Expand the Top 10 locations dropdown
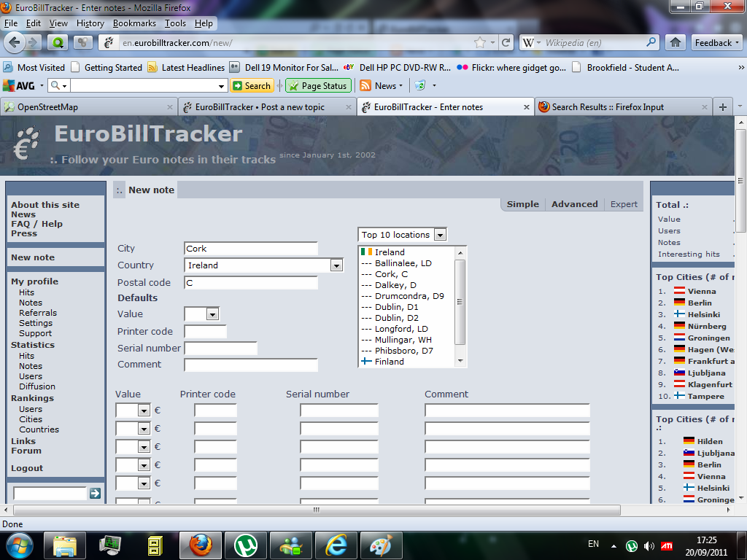This screenshot has width=747, height=560. click(439, 235)
